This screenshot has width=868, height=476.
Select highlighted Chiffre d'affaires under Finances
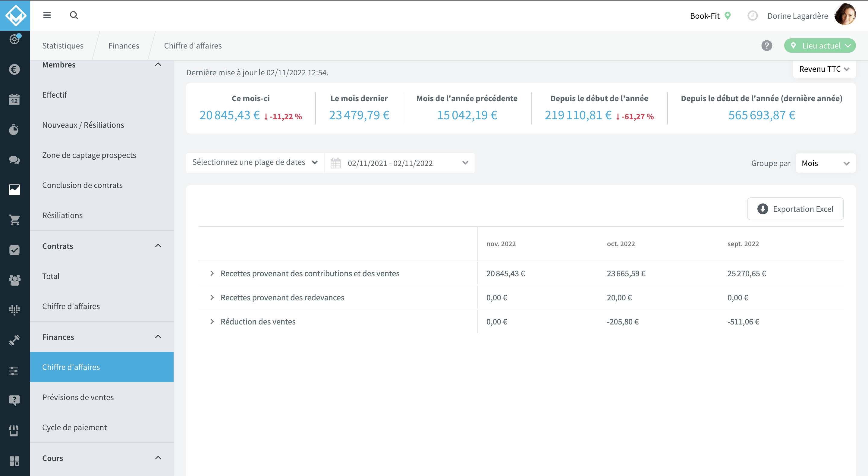tap(102, 367)
